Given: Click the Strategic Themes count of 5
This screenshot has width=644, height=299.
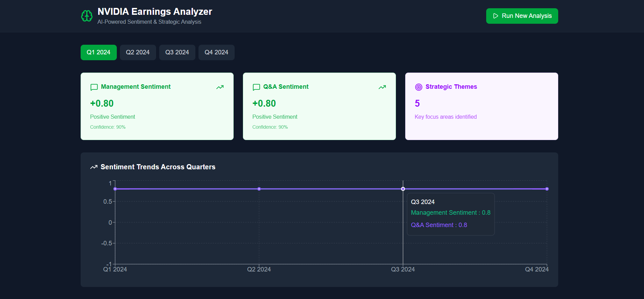Looking at the screenshot, I should [x=417, y=104].
